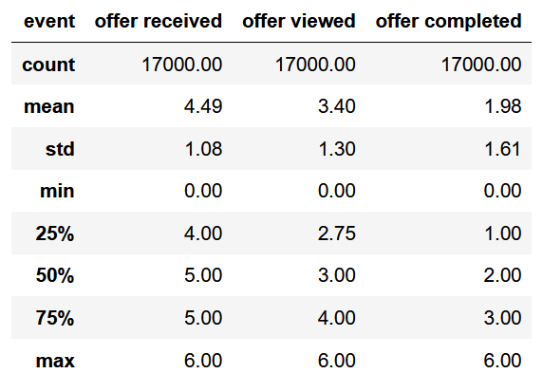
Task: Click std value 1.08 for offer received
Action: tap(203, 149)
